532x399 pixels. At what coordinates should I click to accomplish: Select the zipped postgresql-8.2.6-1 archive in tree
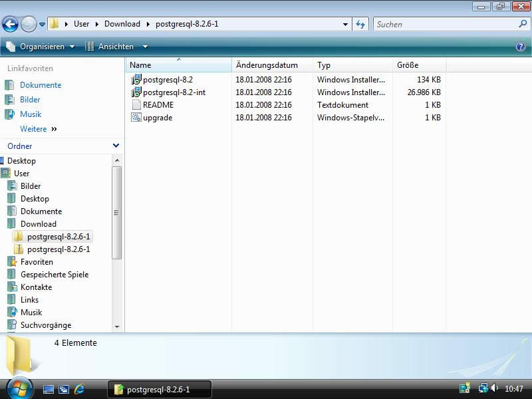tap(59, 249)
